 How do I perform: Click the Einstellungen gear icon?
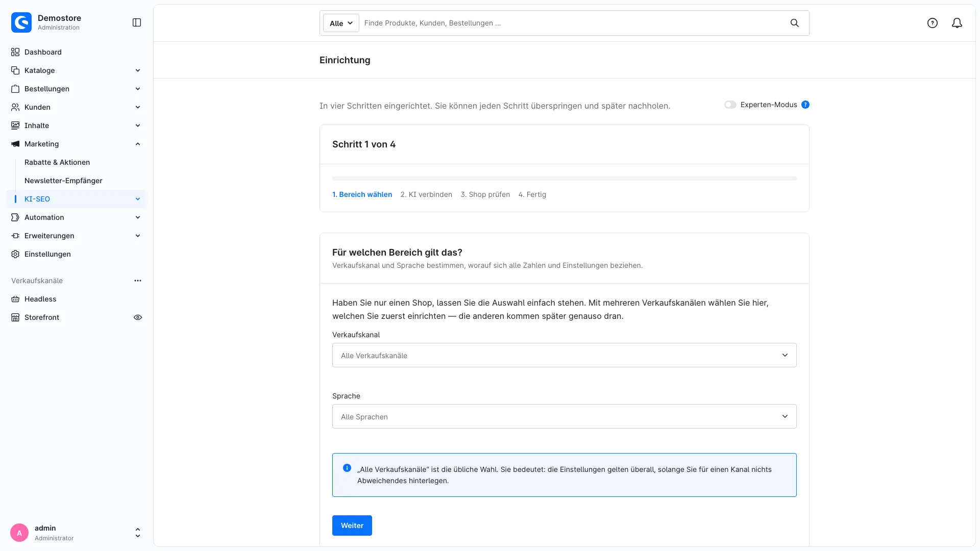coord(15,254)
